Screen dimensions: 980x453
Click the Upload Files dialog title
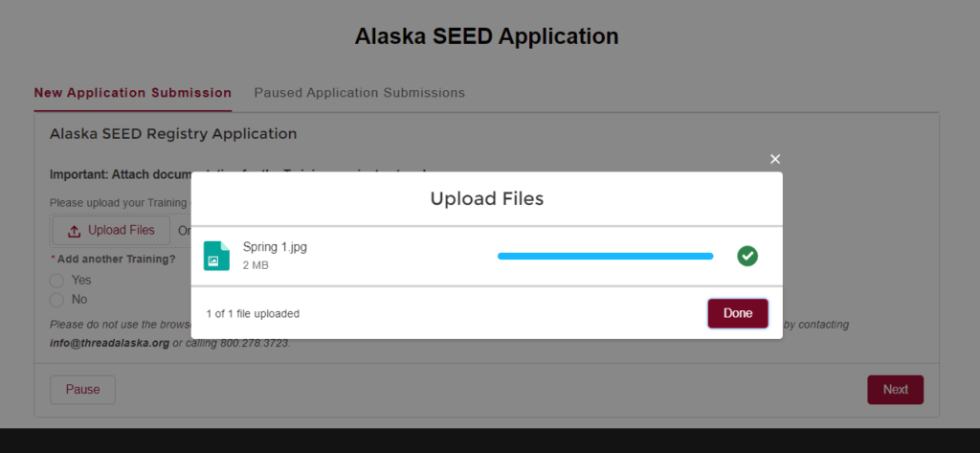tap(487, 199)
